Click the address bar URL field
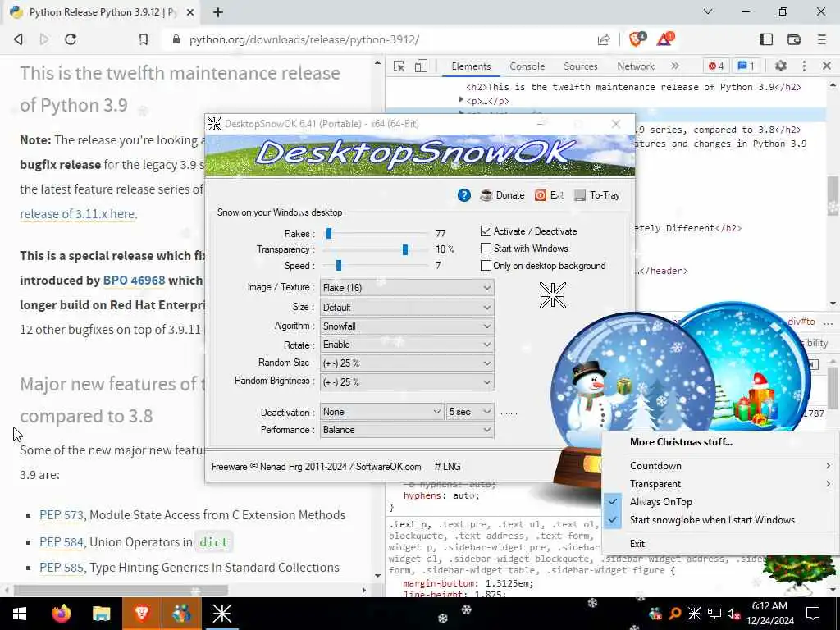This screenshot has height=630, width=840. (x=376, y=39)
